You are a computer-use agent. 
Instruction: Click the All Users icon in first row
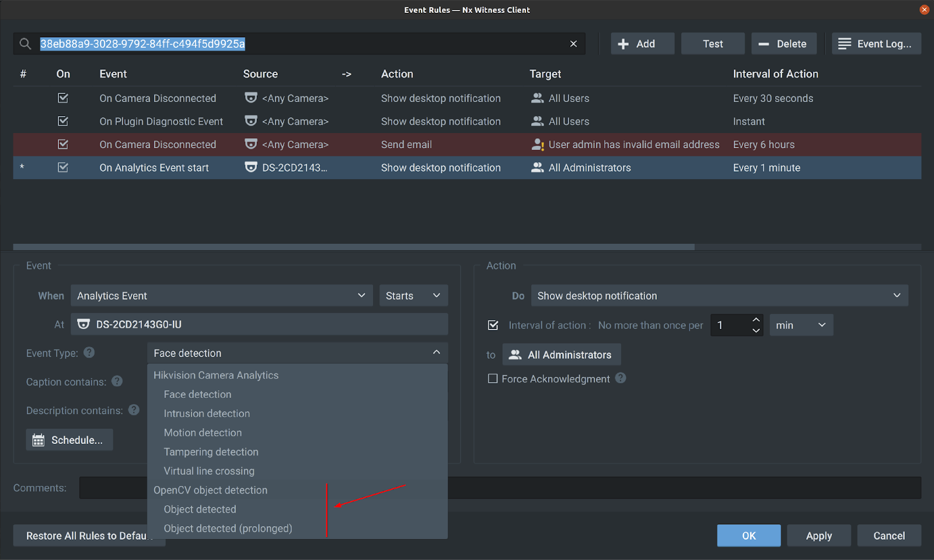pos(538,98)
